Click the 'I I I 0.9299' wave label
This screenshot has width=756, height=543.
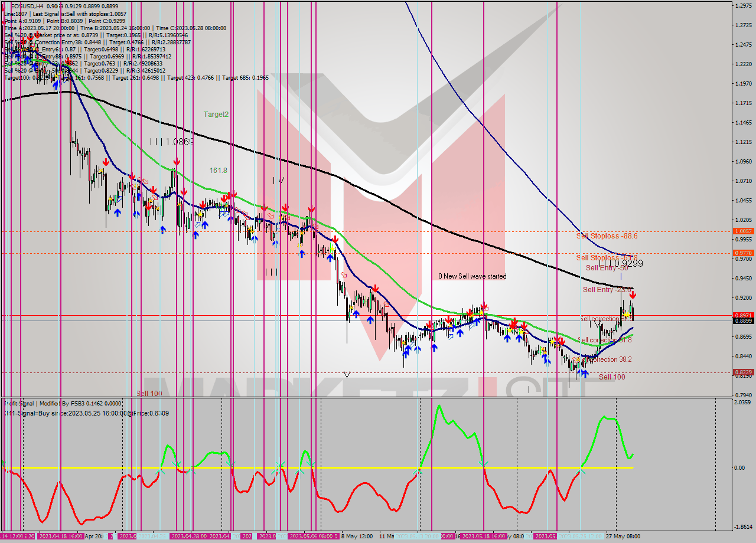click(621, 264)
